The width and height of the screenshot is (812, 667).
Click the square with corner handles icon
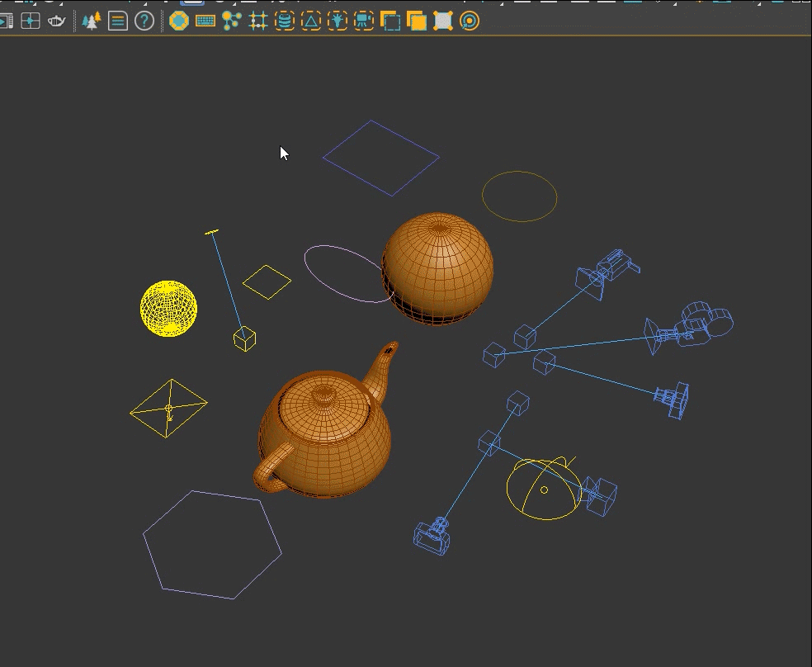click(443, 21)
